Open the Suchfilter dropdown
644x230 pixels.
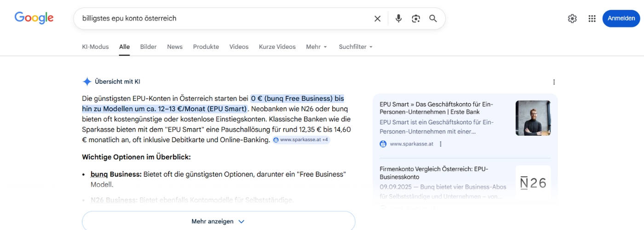click(x=356, y=47)
